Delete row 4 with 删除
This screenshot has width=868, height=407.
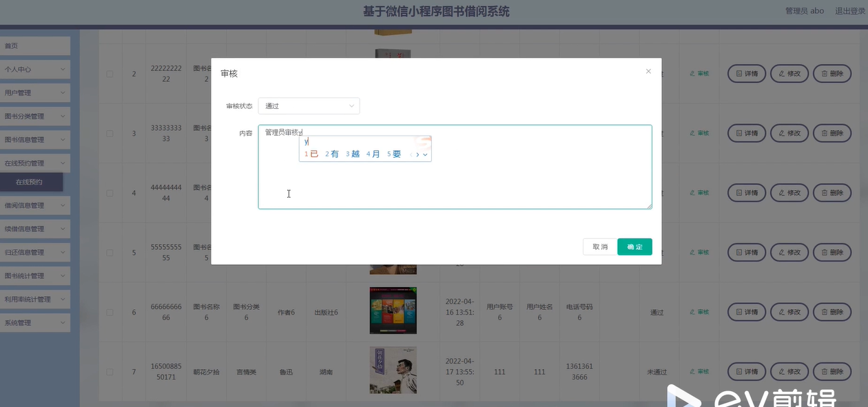(x=832, y=193)
